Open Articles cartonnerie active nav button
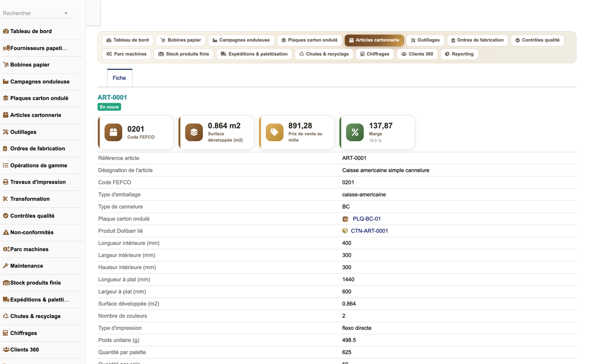This screenshot has height=364, width=589. coord(374,40)
